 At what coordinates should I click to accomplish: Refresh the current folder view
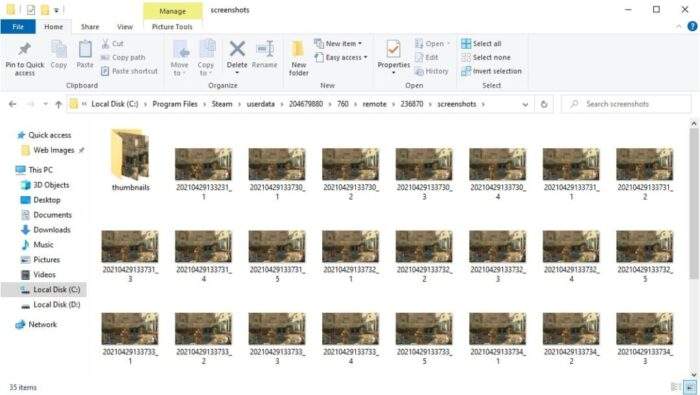[x=544, y=104]
